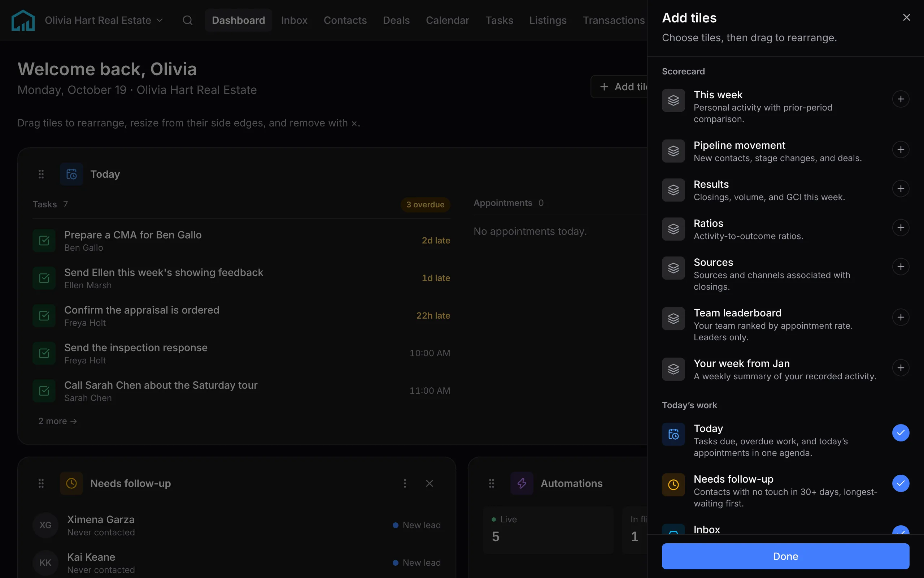The image size is (924, 578).
Task: Open the search icon in top bar
Action: 187,20
